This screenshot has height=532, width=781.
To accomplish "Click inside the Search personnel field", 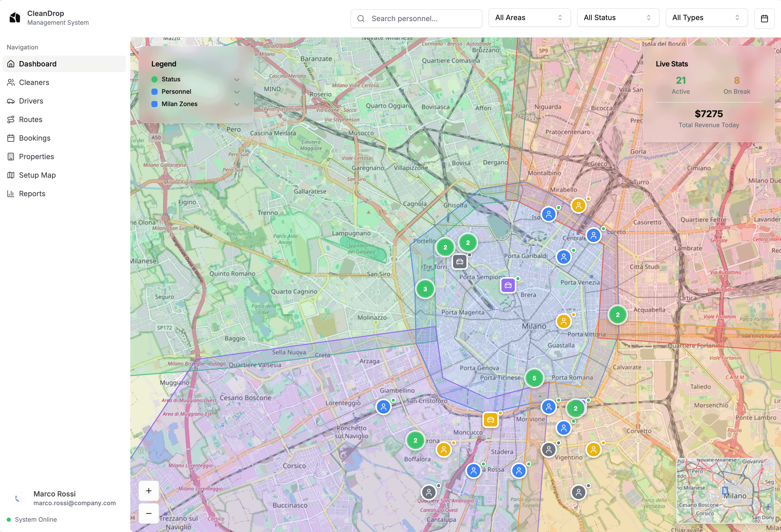I will pos(417,19).
